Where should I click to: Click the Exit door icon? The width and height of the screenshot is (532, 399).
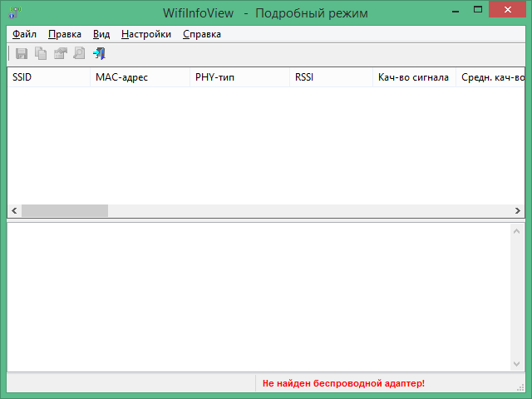(x=99, y=54)
